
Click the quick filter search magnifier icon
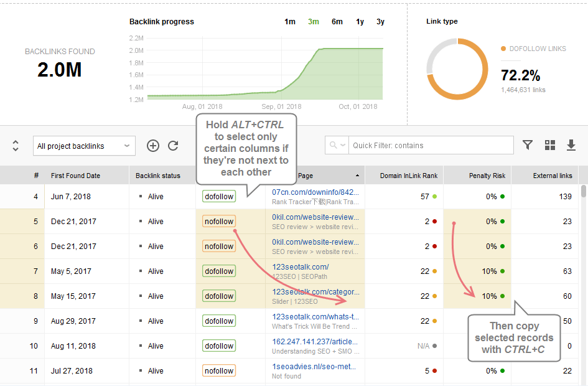click(336, 146)
